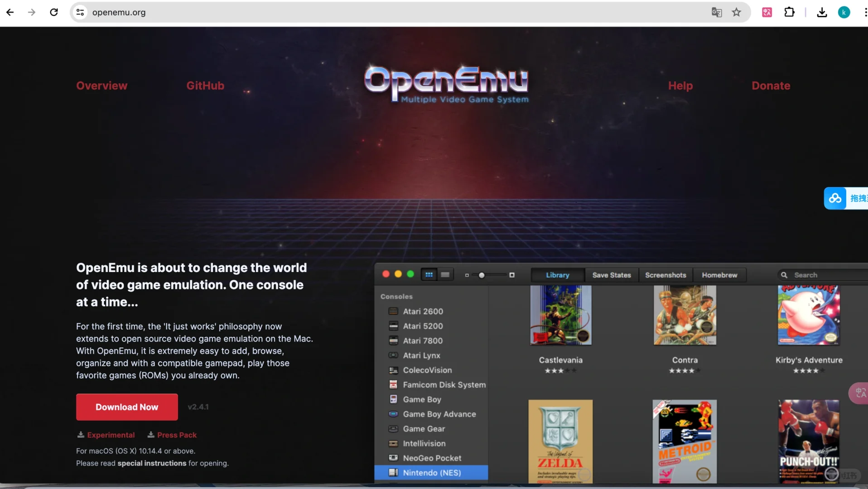
Task: Click the Search field in OpenEmu window
Action: tap(823, 275)
